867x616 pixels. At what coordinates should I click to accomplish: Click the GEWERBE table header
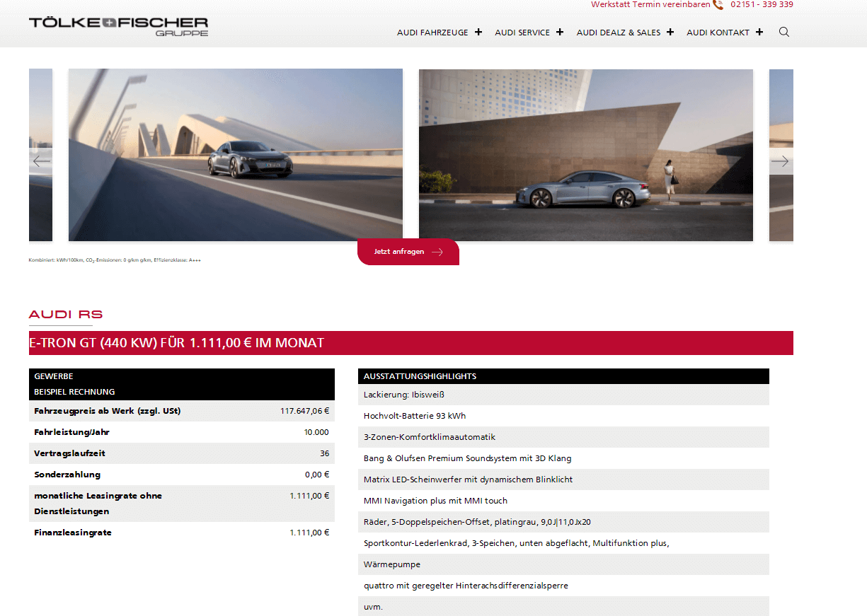54,376
